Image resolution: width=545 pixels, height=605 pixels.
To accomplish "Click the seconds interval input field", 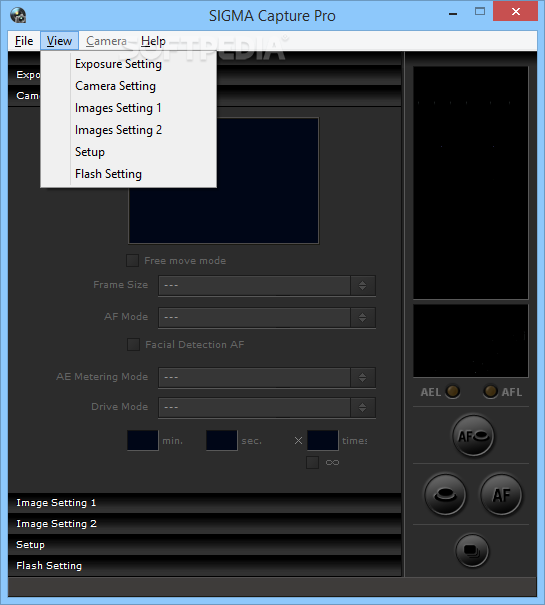I will pos(222,440).
